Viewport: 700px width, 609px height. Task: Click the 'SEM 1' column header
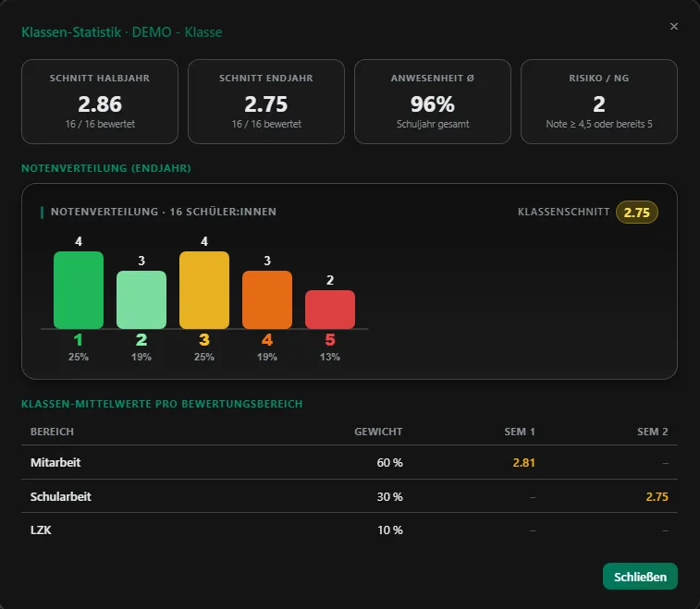pyautogui.click(x=520, y=432)
